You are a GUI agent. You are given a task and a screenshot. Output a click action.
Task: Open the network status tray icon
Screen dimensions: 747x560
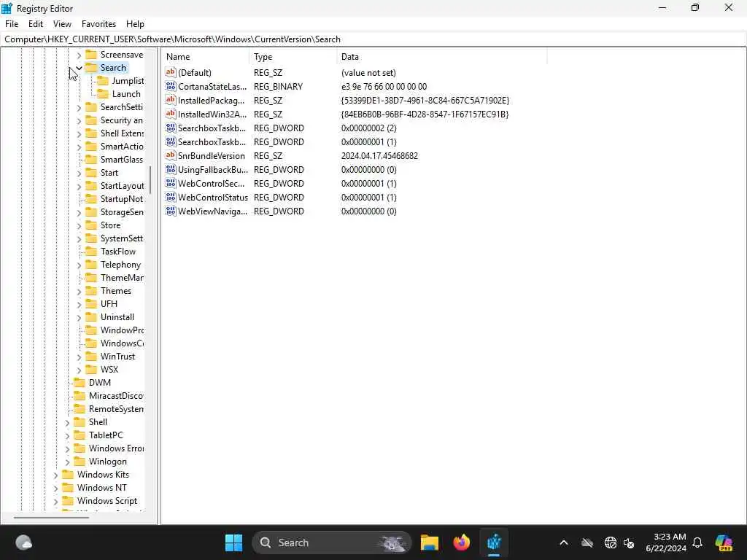pos(611,542)
